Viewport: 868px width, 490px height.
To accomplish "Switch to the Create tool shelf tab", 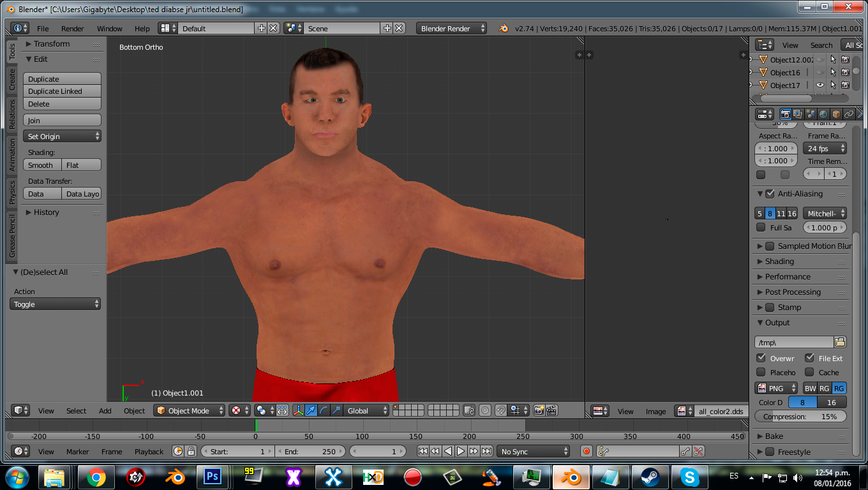I will click(11, 79).
